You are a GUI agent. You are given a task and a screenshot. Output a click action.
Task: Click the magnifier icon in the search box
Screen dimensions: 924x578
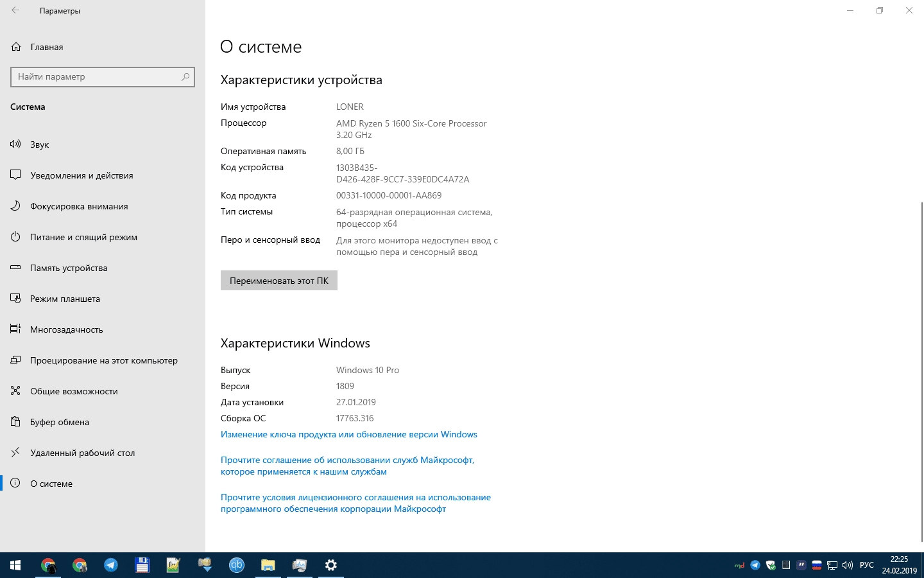[x=185, y=76]
